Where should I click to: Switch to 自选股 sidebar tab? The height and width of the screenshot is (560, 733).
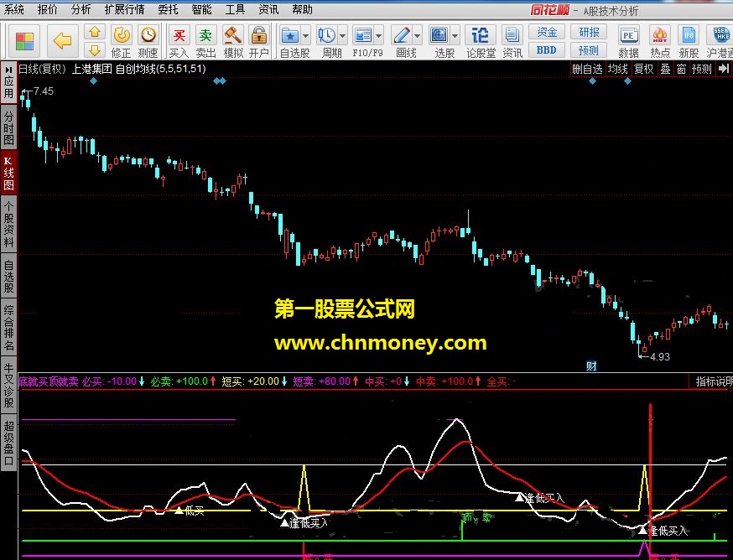8,276
